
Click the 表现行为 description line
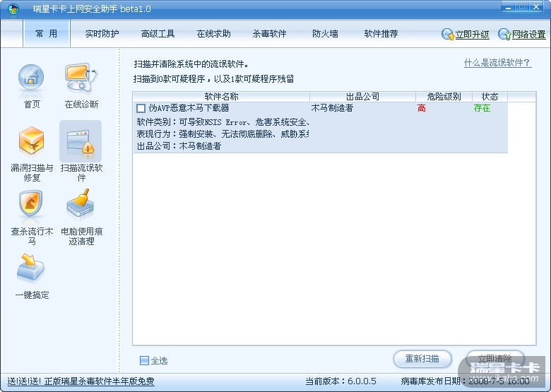click(x=223, y=133)
